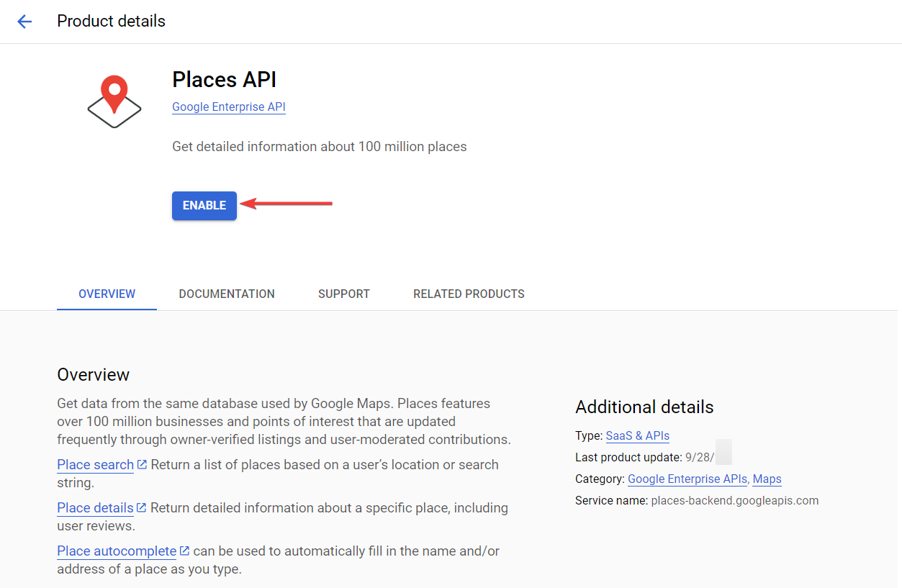Viewport: 902px width, 588px height.
Task: Click external link icon beside Place search
Action: [142, 464]
